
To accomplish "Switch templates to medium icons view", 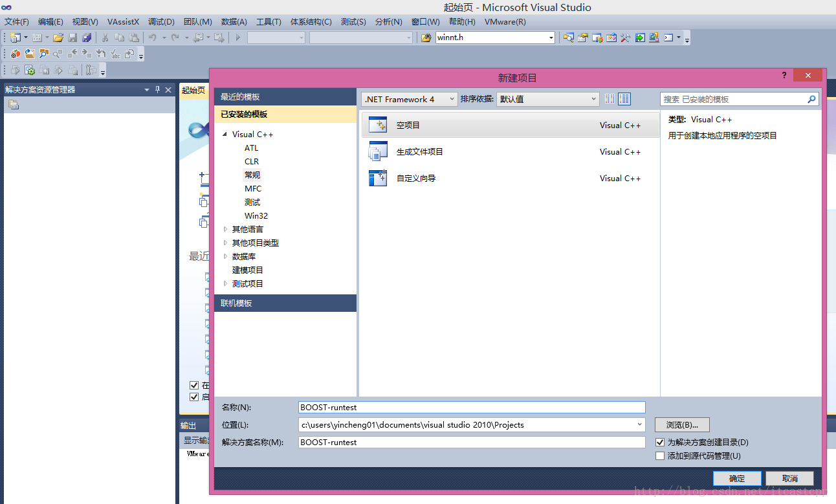I will coord(624,99).
